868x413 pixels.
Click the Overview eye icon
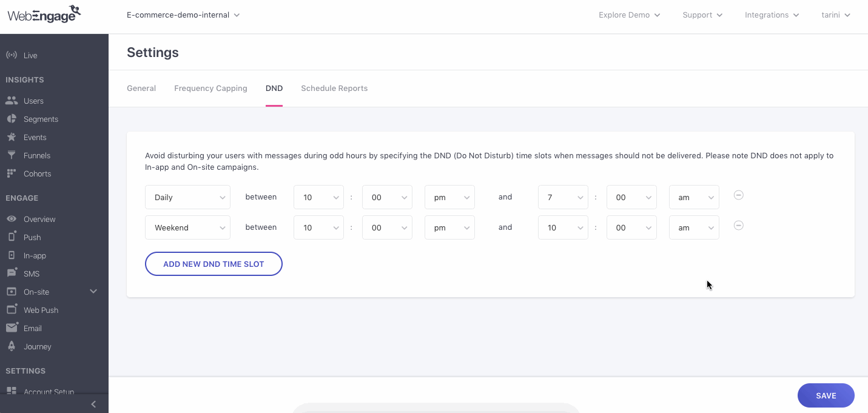(12, 219)
